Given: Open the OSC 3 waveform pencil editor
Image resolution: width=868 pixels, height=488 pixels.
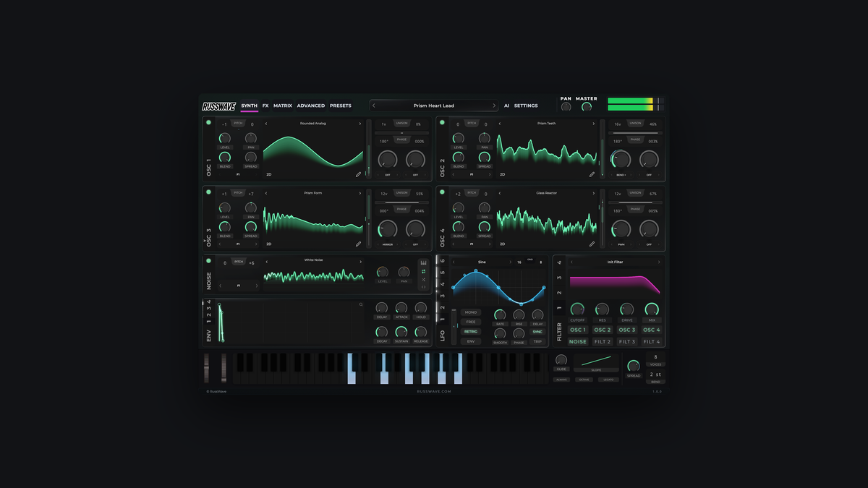Looking at the screenshot, I should coord(358,244).
